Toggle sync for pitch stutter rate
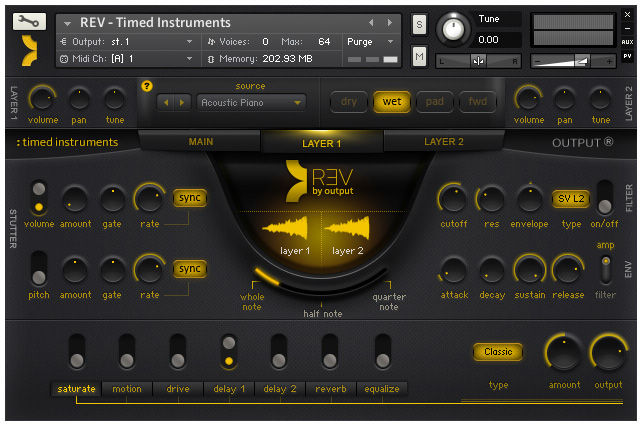642x426 pixels. (x=190, y=269)
